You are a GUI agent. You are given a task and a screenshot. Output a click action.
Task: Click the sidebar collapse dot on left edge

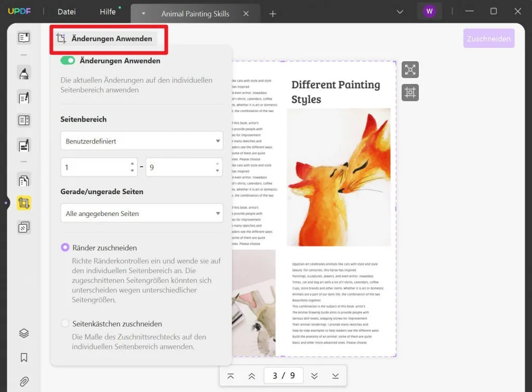6,203
